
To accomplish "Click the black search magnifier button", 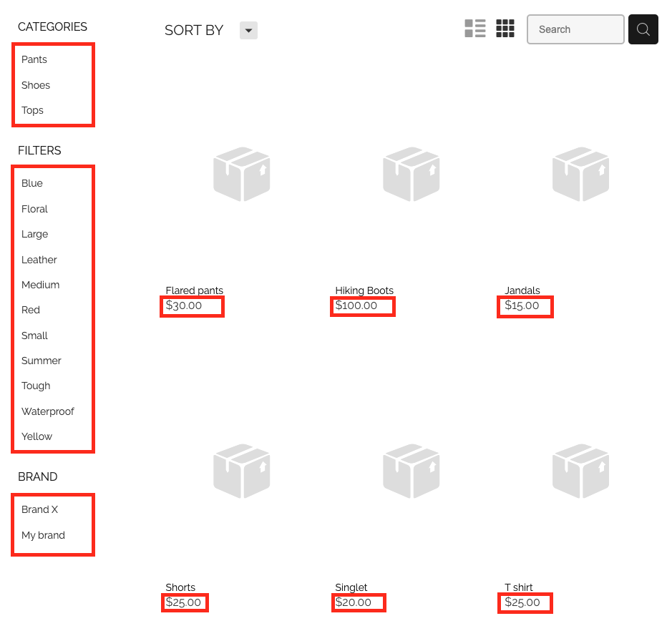I will 643,29.
